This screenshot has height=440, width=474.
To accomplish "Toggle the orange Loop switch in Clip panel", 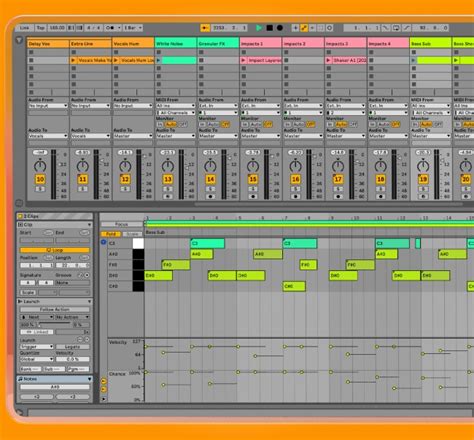I will point(55,250).
